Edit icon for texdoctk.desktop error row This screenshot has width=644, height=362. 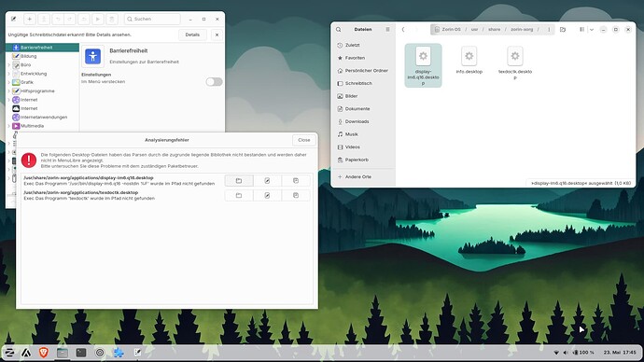pos(267,195)
